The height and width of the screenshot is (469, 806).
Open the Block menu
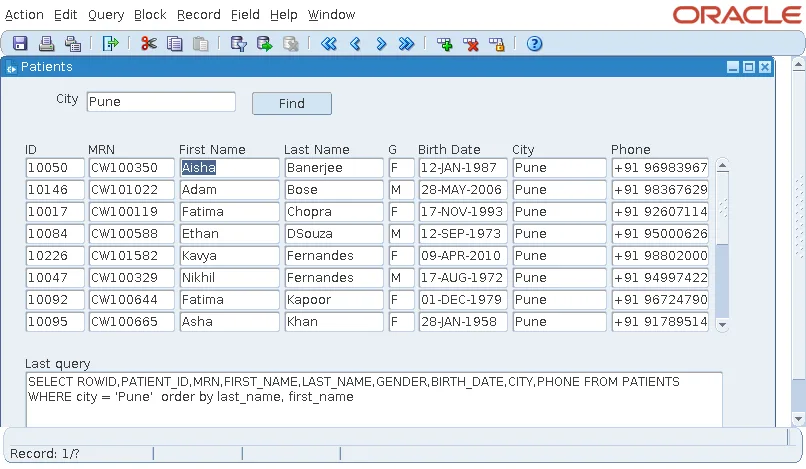[150, 15]
